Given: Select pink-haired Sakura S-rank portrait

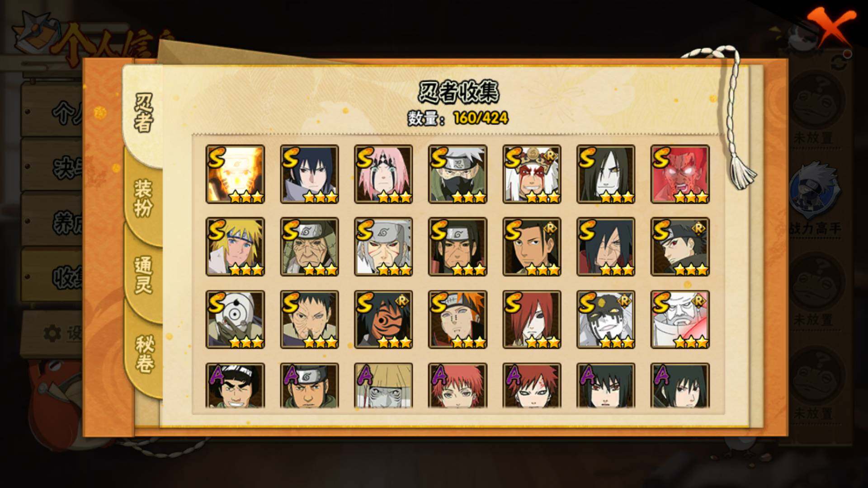Looking at the screenshot, I should tap(383, 174).
